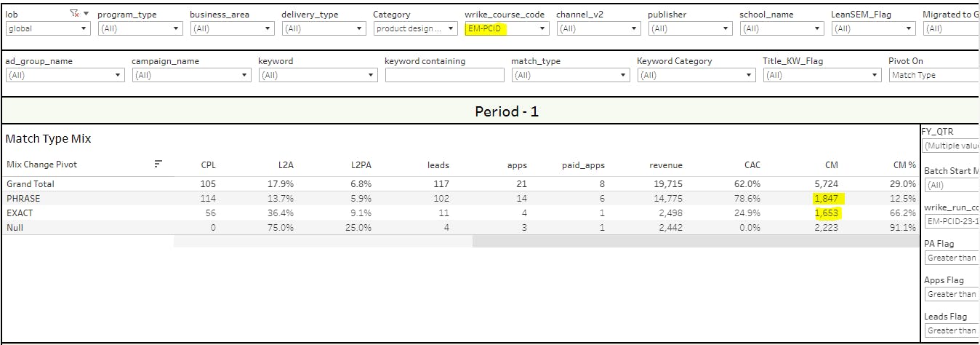Open the lob filter menu arrow
The height and width of the screenshot is (345, 980).
(x=87, y=14)
